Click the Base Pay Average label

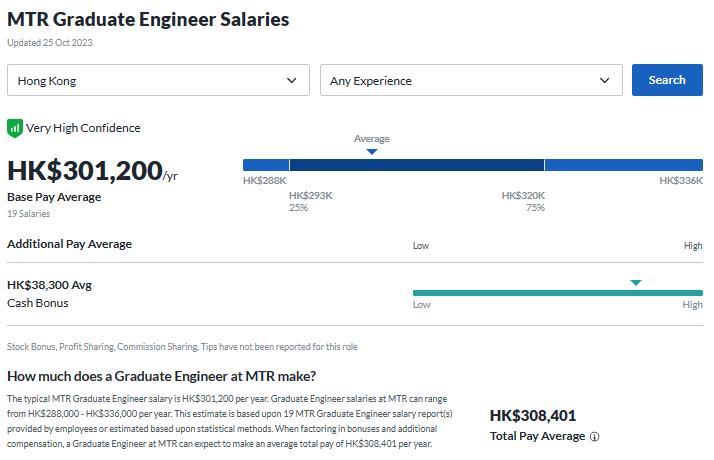tap(54, 197)
